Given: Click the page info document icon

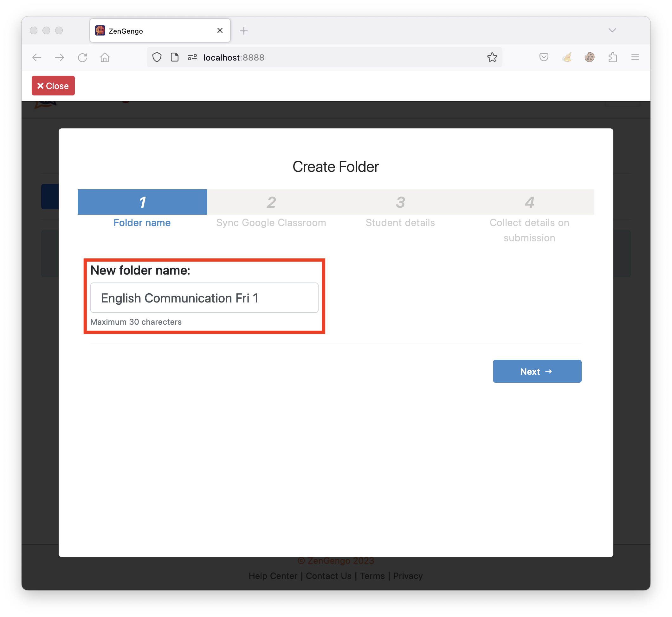Looking at the screenshot, I should pyautogui.click(x=175, y=57).
